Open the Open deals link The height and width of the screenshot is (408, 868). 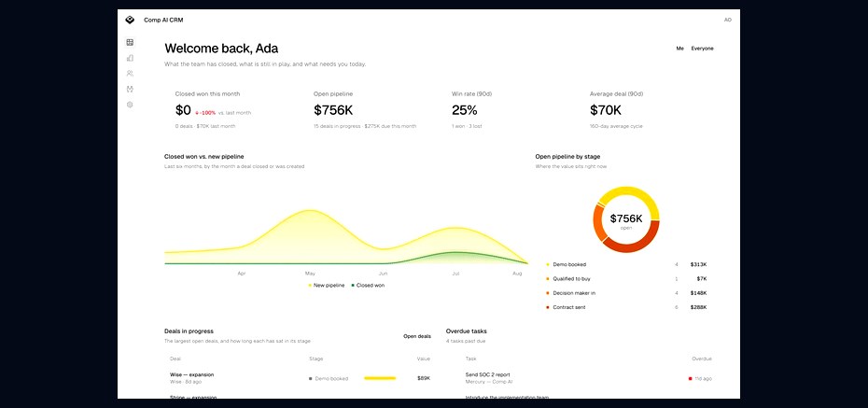tap(417, 336)
